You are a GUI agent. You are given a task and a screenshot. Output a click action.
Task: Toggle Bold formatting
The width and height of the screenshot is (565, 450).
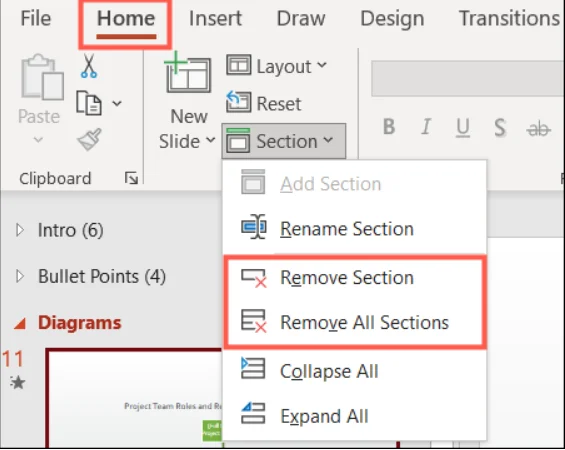(389, 126)
